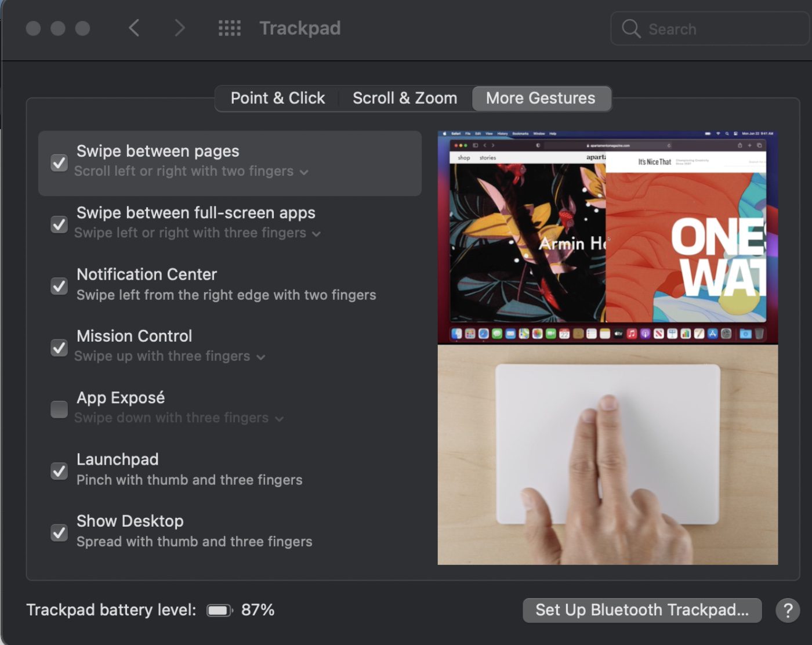Screen dimensions: 812x645
Task: Expand Mission Control gesture options
Action: (x=261, y=357)
